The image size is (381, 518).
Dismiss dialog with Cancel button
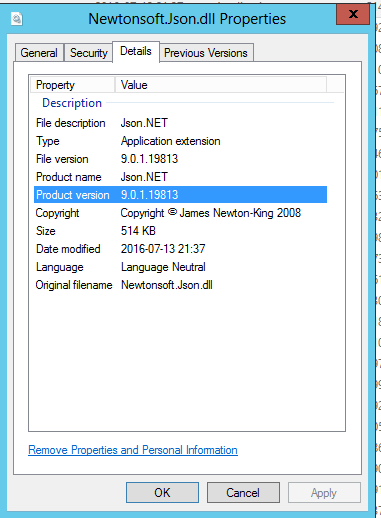[243, 492]
